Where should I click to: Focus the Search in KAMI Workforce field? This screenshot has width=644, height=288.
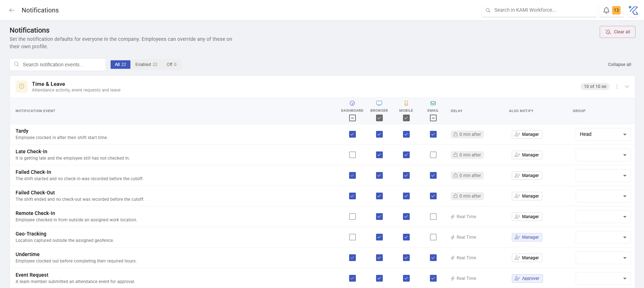tap(539, 10)
